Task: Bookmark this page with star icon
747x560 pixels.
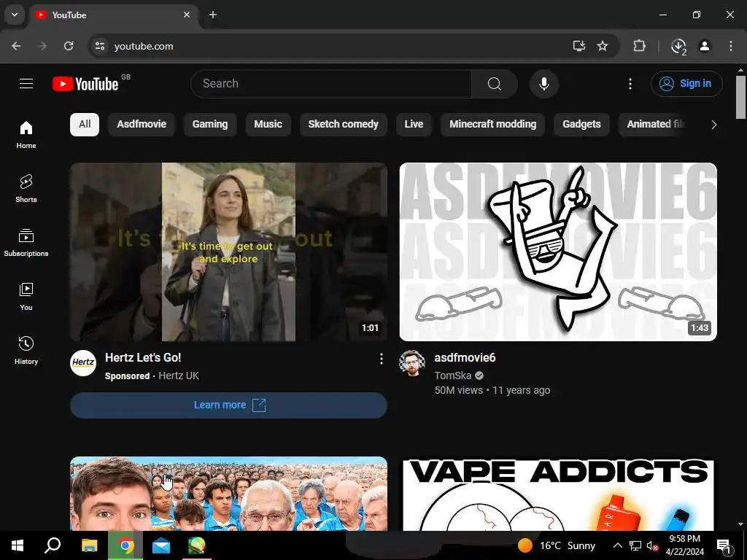Action: tap(603, 46)
